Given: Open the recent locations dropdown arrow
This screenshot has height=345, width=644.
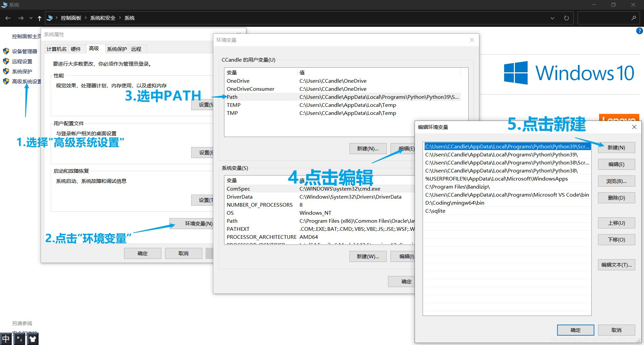Looking at the screenshot, I should [x=31, y=18].
